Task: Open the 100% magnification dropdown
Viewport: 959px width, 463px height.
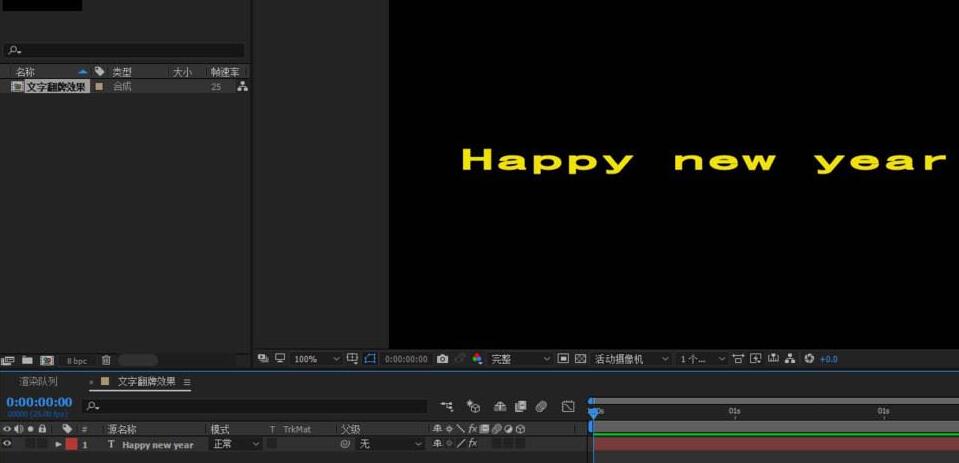Action: pos(316,359)
